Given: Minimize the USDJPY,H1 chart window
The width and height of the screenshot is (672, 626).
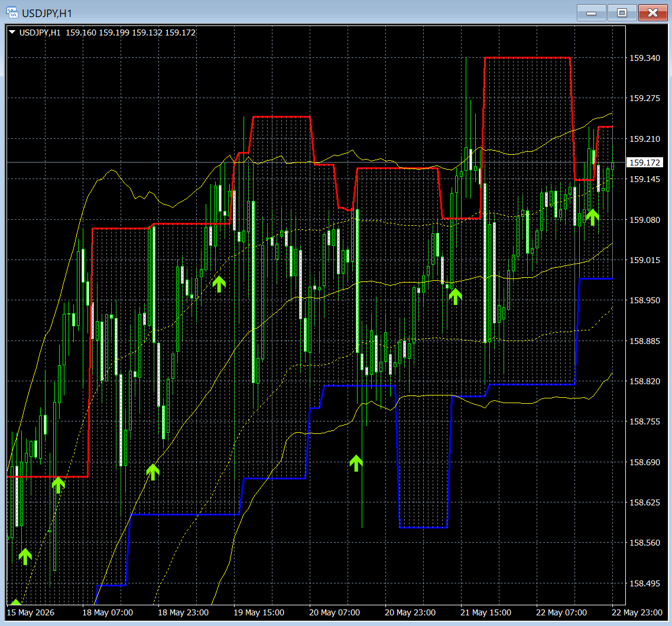Looking at the screenshot, I should point(592,13).
